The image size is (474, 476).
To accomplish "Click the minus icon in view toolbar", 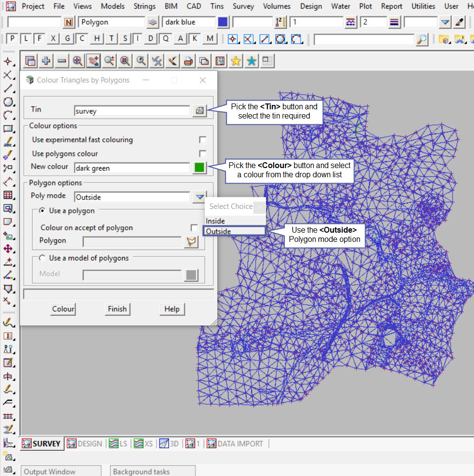I will point(62,61).
